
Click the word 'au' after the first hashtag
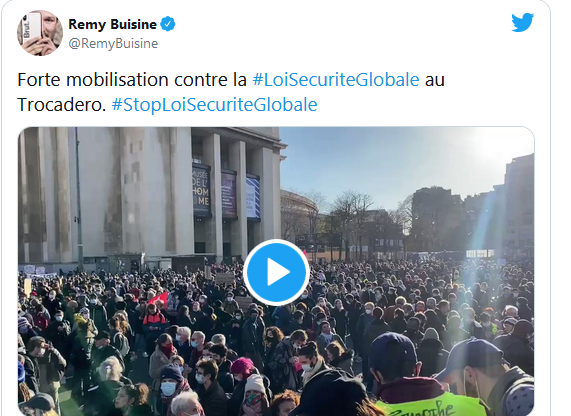pos(435,79)
